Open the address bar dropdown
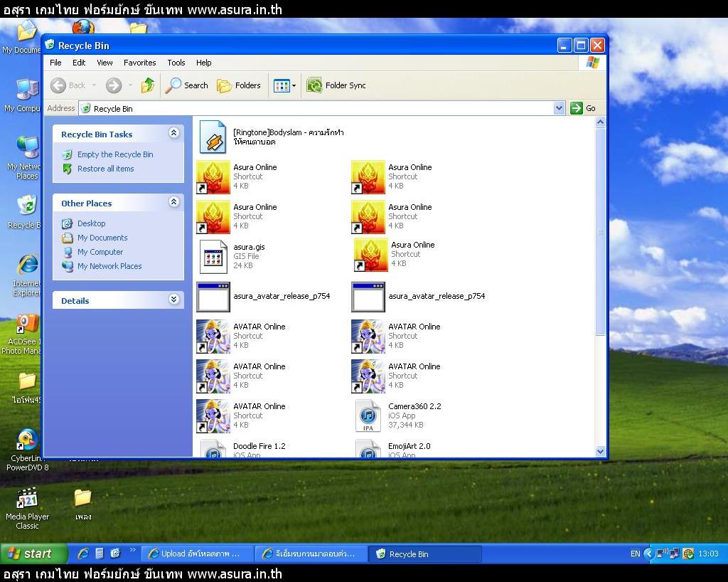Screen dimensions: 728x582 pos(559,108)
